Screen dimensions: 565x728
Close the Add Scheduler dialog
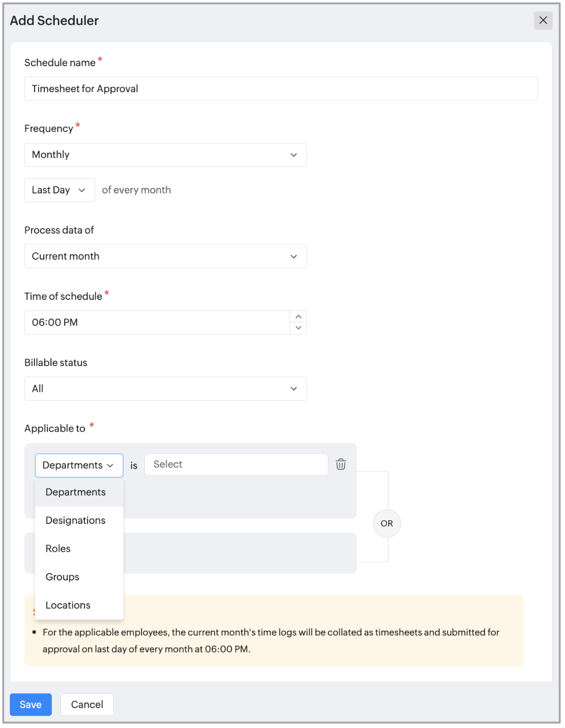(x=543, y=20)
